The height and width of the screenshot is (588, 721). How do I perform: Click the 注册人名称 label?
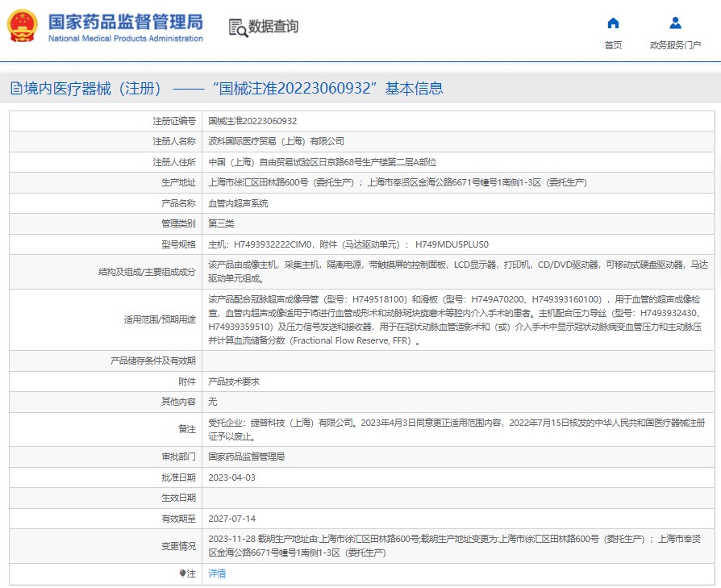point(174,141)
